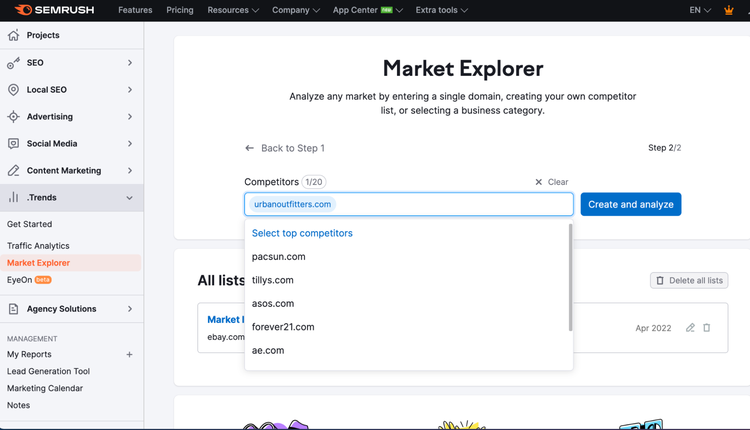The height and width of the screenshot is (430, 750).
Task: Open Notes in Management section
Action: (x=18, y=405)
